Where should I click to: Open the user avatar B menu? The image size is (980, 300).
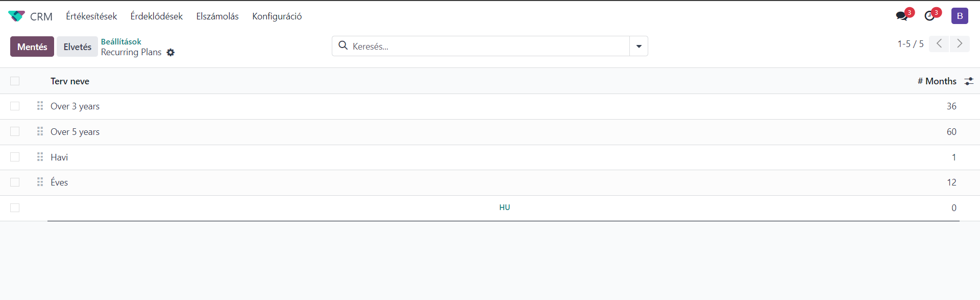960,16
